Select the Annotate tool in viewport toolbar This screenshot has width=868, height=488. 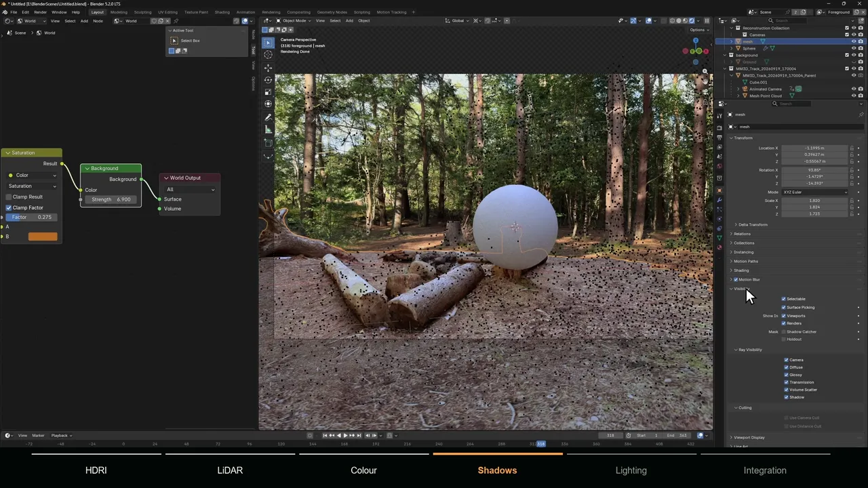pos(269,117)
